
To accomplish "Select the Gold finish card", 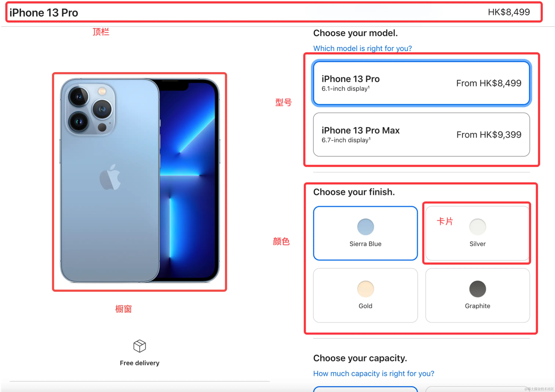I will point(365,295).
